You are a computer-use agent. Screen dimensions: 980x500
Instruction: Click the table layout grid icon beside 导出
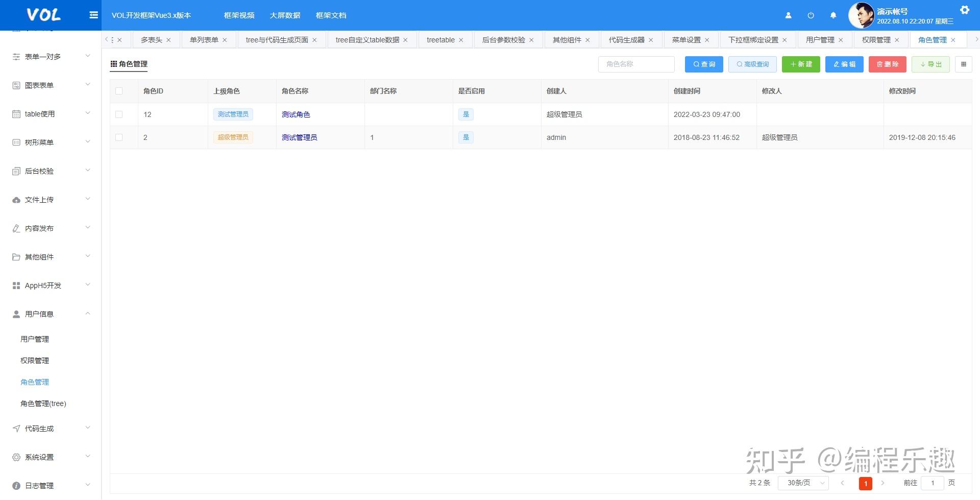(964, 64)
